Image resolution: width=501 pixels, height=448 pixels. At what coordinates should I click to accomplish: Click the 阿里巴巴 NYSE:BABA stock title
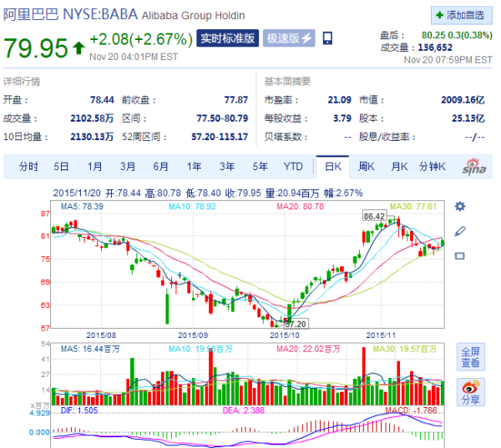(70, 14)
